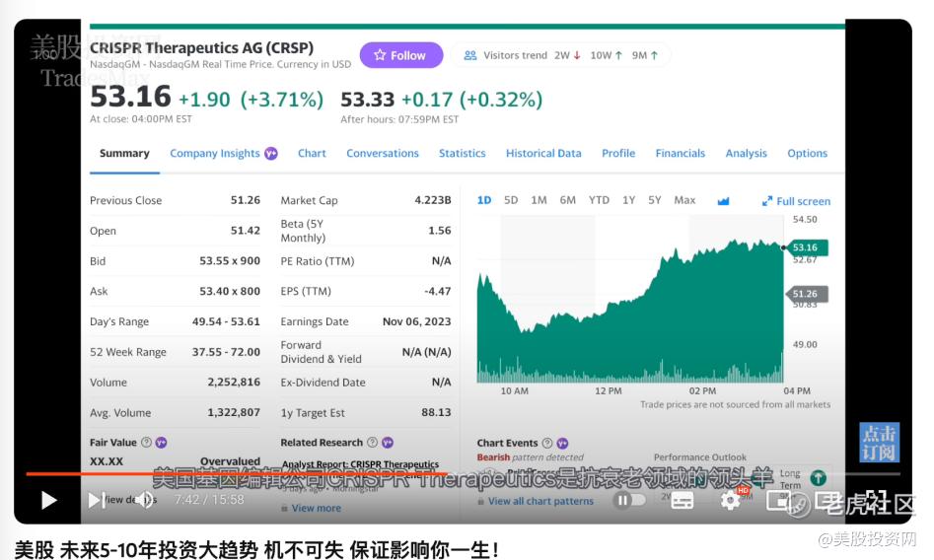Click the blue 点击订阅 subscribe badge

[879, 443]
